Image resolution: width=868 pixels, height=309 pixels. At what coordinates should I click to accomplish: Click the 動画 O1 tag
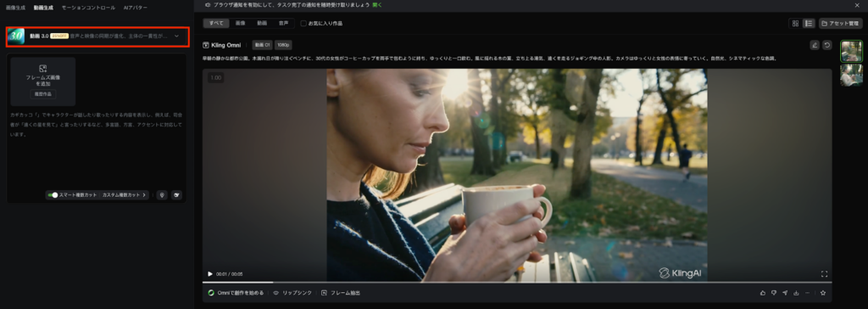tap(263, 45)
